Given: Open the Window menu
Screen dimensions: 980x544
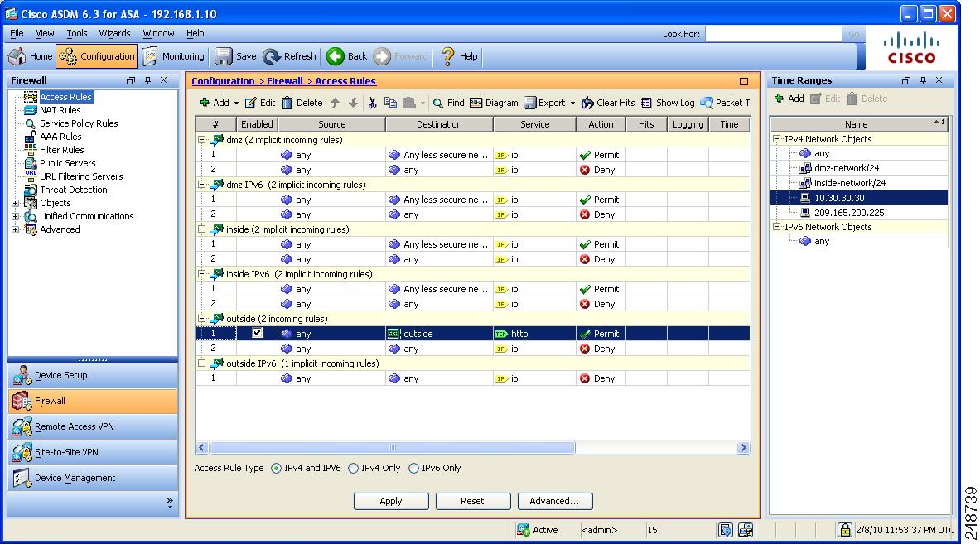Looking at the screenshot, I should coord(159,34).
